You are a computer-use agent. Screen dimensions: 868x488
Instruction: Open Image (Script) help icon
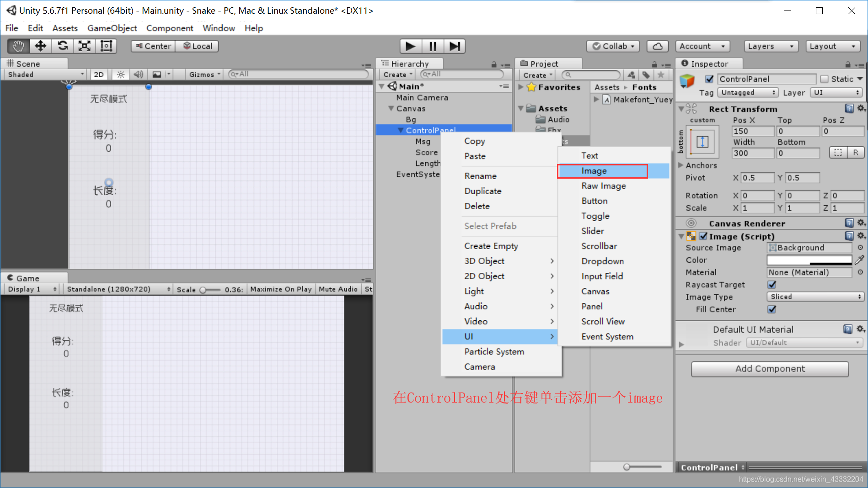click(849, 236)
